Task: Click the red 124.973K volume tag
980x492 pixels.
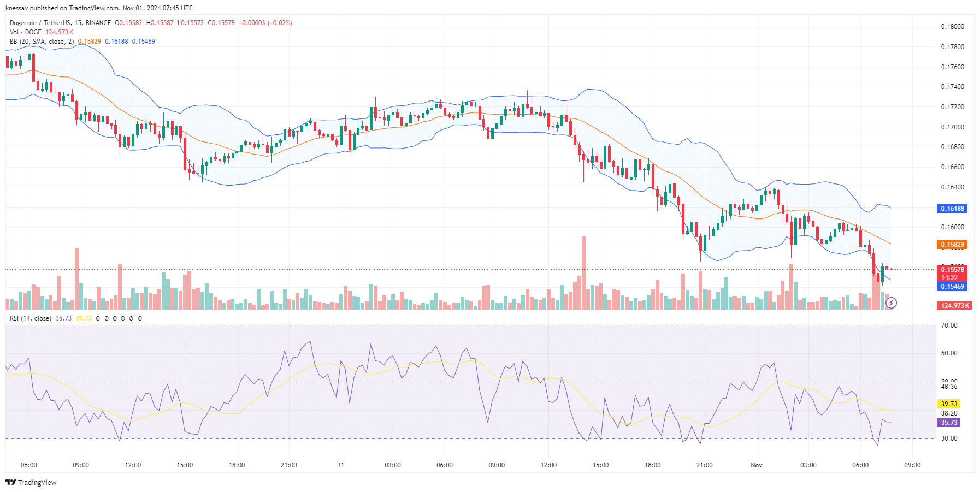Action: pos(954,306)
